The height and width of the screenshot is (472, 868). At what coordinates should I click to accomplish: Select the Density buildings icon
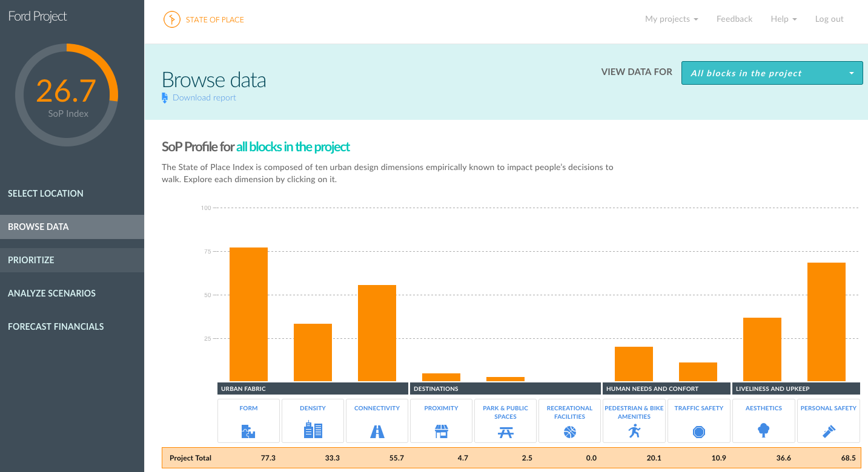313,430
